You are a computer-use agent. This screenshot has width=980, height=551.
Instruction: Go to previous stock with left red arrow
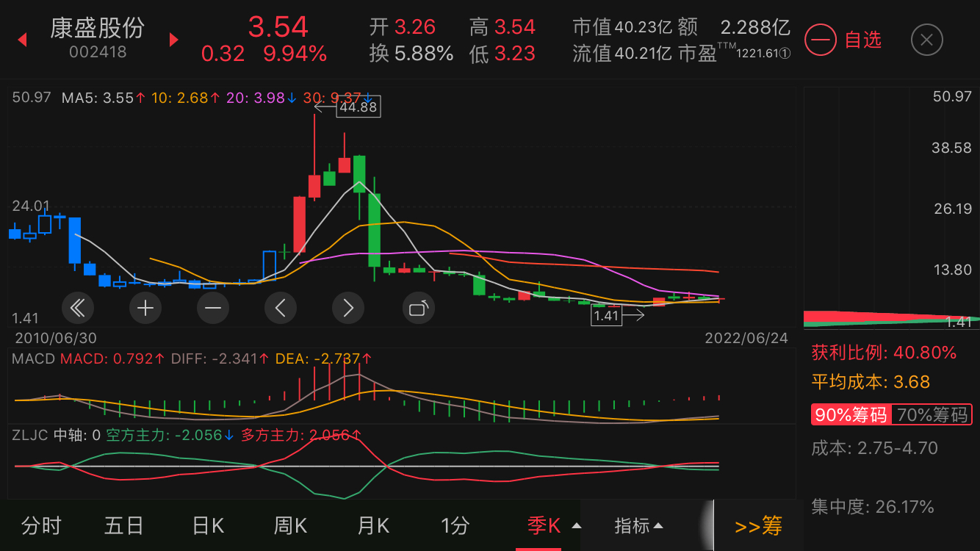(x=22, y=40)
